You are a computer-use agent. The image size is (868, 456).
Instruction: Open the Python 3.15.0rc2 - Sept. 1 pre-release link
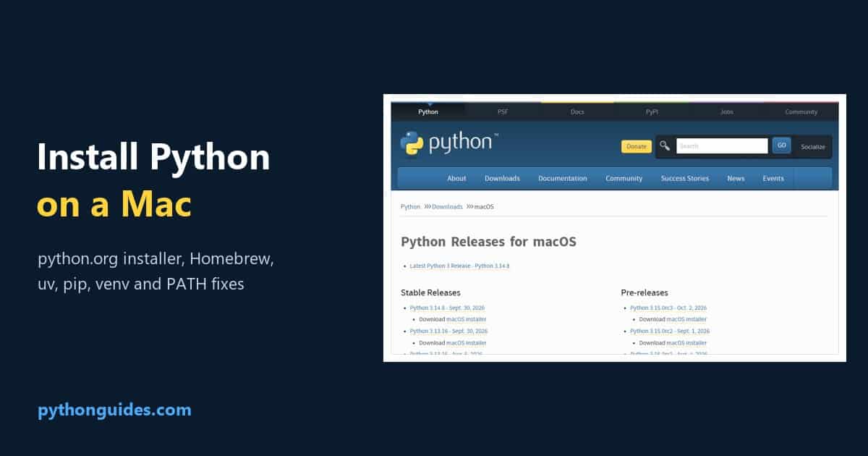tap(670, 331)
